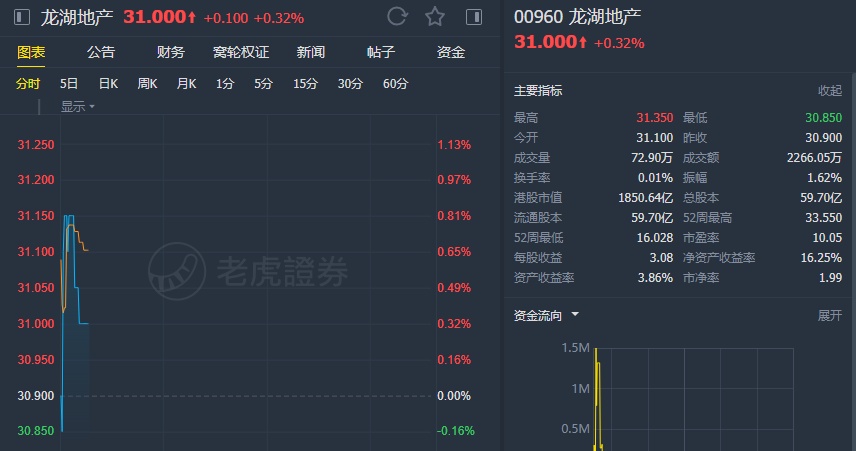This screenshot has width=856, height=451.
Task: Switch to the 资金 tab
Action: coord(450,52)
